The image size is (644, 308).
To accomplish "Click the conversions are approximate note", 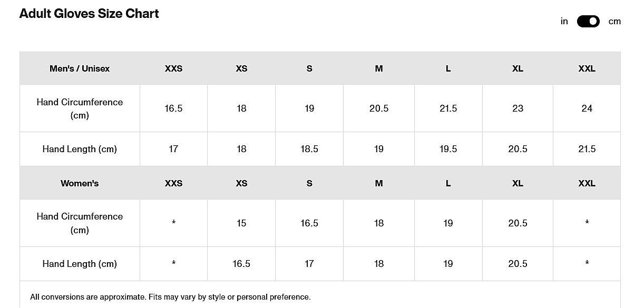I will pos(170,297).
